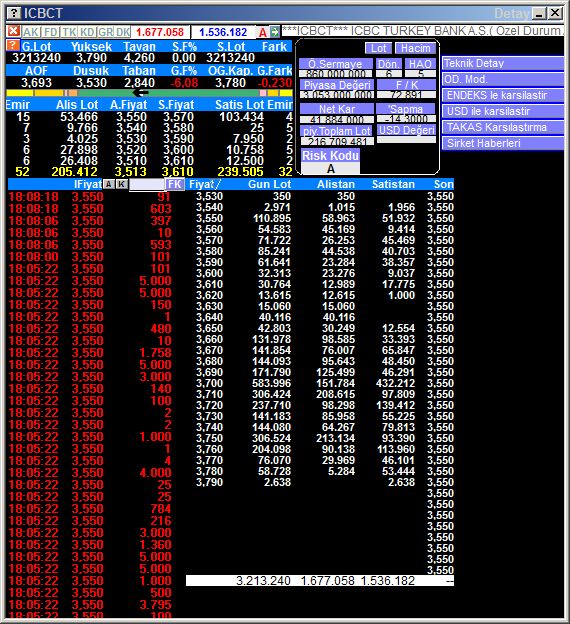Select the FD toolbar button
The image size is (570, 624).
[x=51, y=32]
